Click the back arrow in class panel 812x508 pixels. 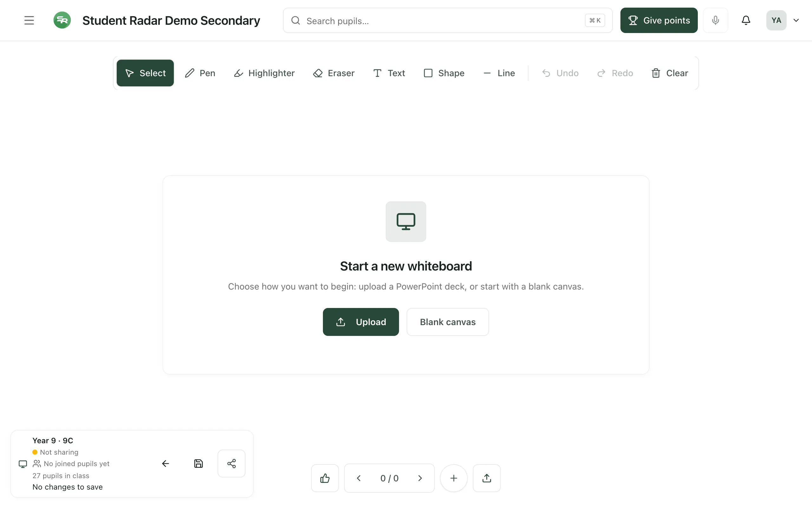coord(166,464)
